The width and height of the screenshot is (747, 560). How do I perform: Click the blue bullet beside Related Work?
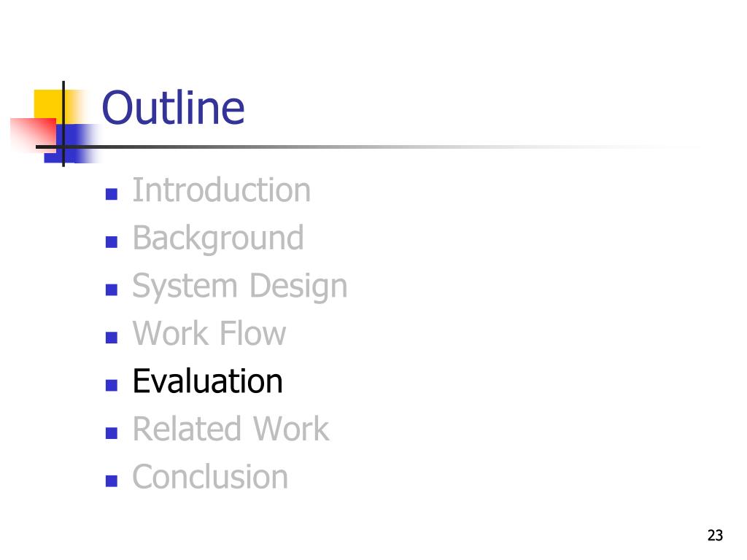pyautogui.click(x=112, y=433)
